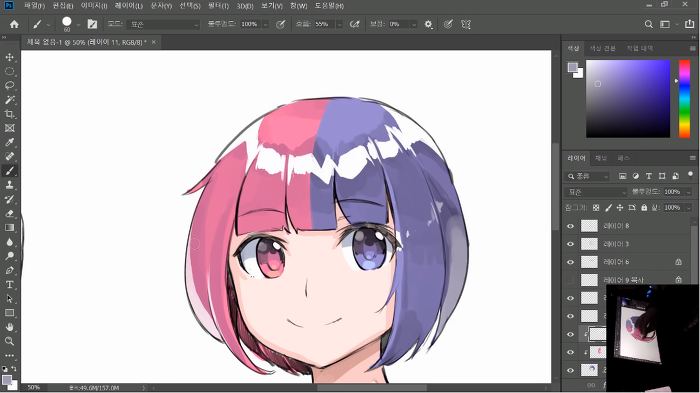700x393 pixels.
Task: Select the Eraser tool
Action: pos(9,213)
